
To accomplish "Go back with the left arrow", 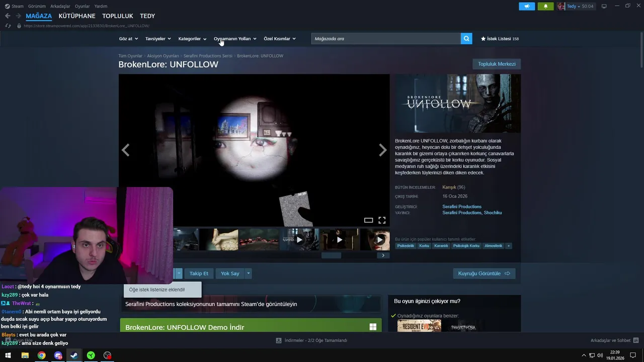I will (x=8, y=16).
